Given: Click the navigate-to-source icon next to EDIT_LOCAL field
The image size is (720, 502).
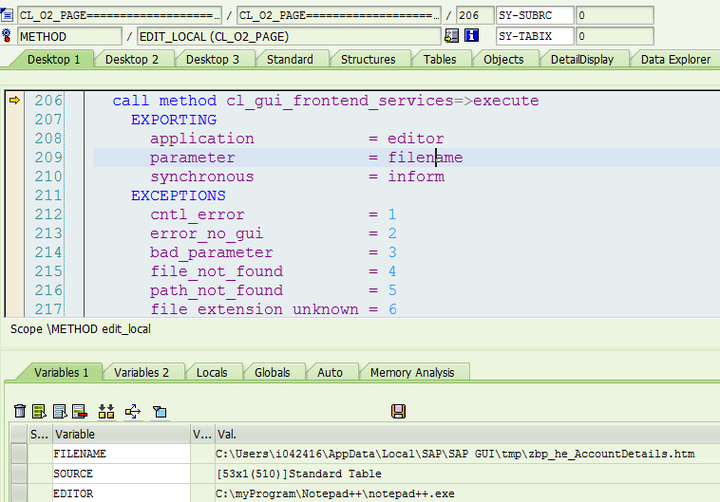Looking at the screenshot, I should 451,36.
